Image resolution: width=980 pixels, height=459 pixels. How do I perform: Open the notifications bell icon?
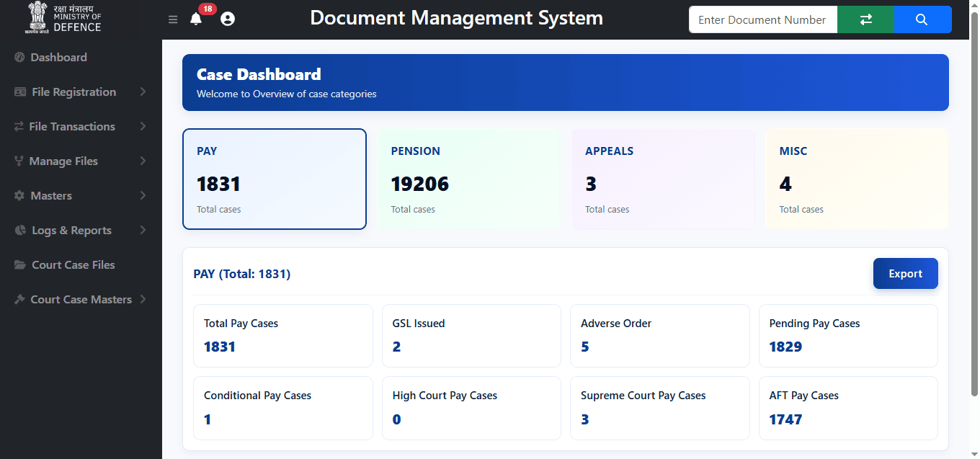pos(196,19)
